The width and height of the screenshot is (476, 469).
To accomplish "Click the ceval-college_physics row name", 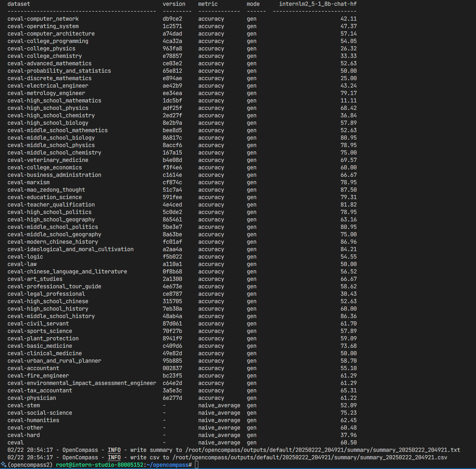I will [x=41, y=48].
